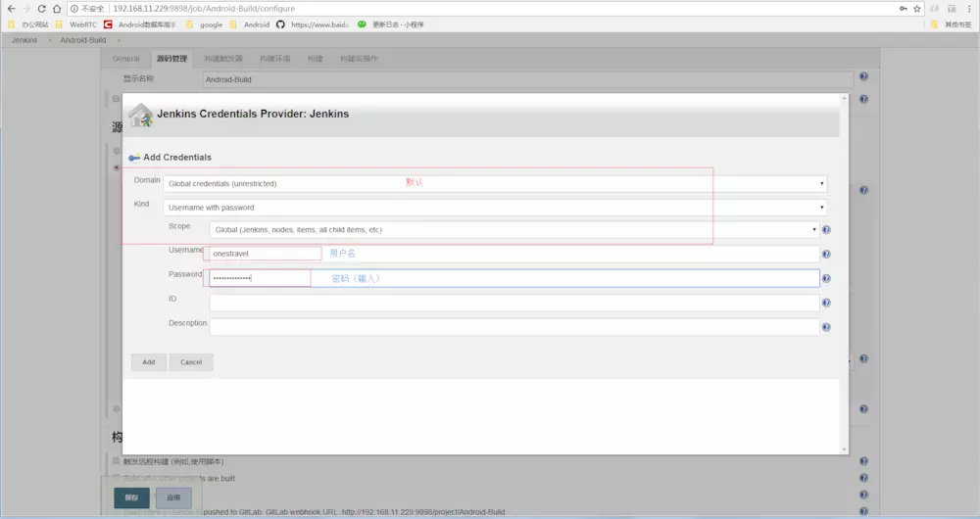This screenshot has height=519, width=980.
Task: Focus the Username input field
Action: [x=514, y=254]
